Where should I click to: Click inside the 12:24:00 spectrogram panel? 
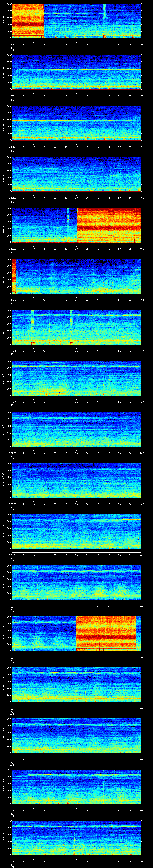click(76, 531)
